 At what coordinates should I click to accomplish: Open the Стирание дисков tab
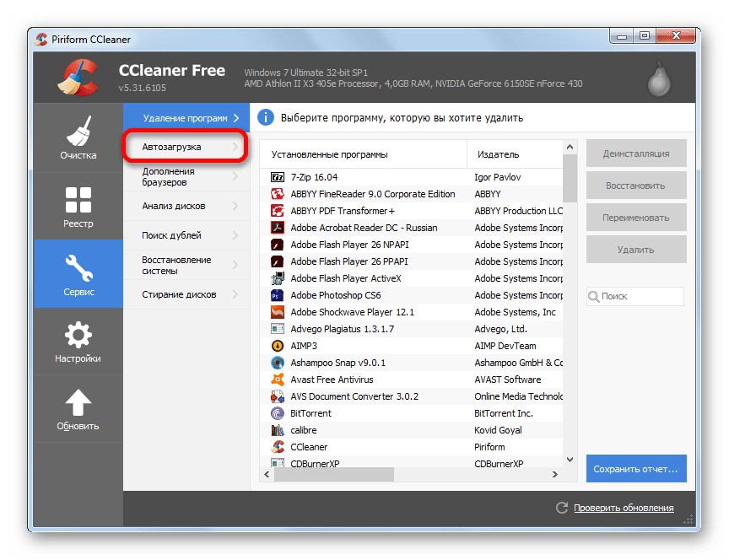186,294
